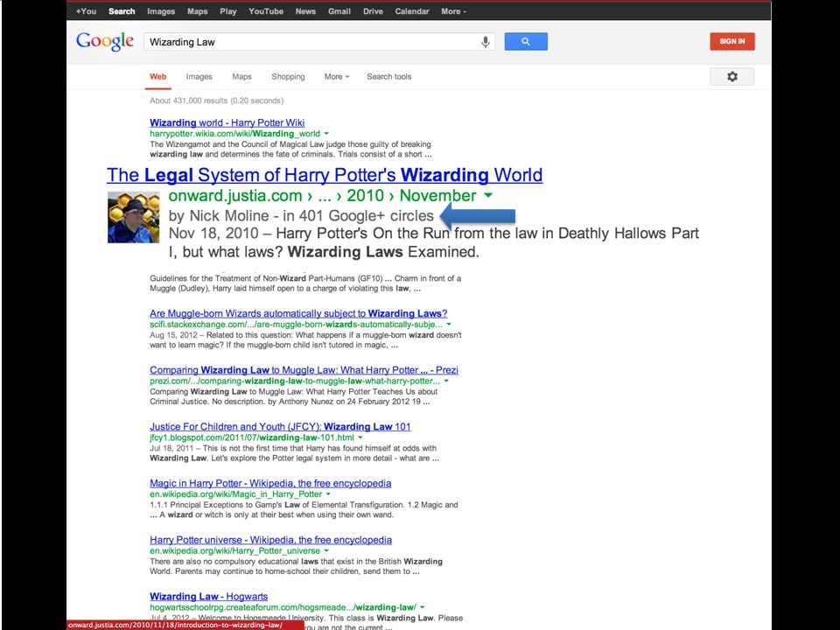This screenshot has width=840, height=630.
Task: Click Search in the black top bar
Action: pyautogui.click(x=122, y=11)
